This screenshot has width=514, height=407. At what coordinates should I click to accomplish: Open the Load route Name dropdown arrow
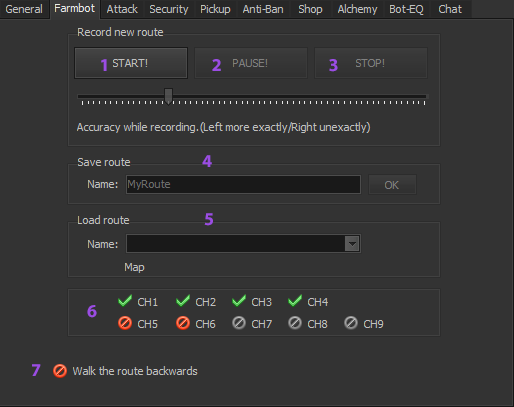tap(352, 244)
